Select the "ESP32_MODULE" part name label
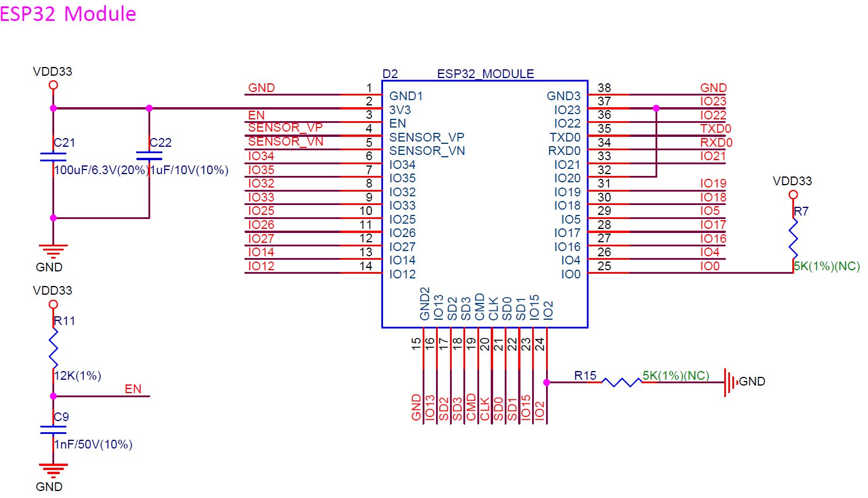This screenshot has width=868, height=498. [486, 74]
